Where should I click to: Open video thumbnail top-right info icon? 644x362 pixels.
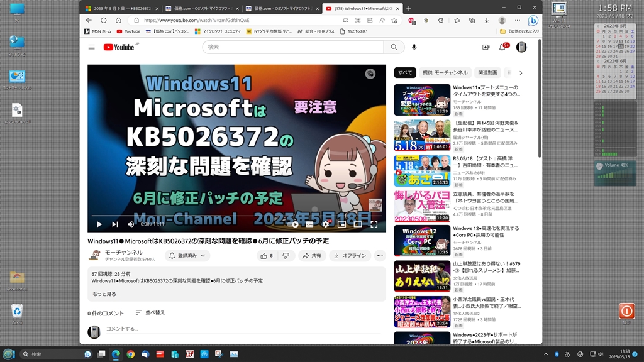[x=370, y=74]
